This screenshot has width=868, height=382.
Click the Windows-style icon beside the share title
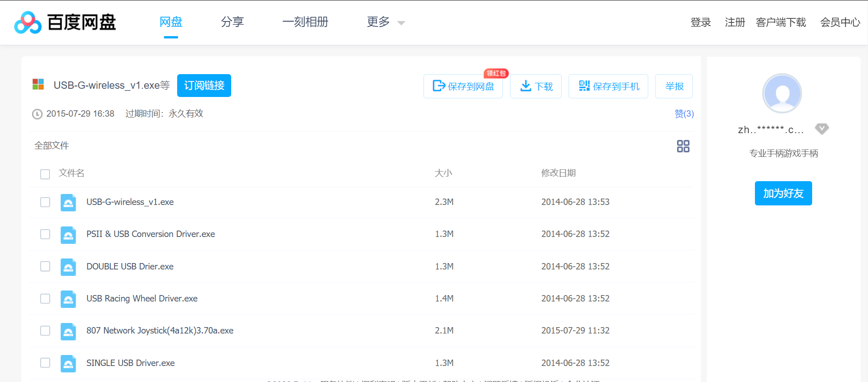[x=38, y=84]
